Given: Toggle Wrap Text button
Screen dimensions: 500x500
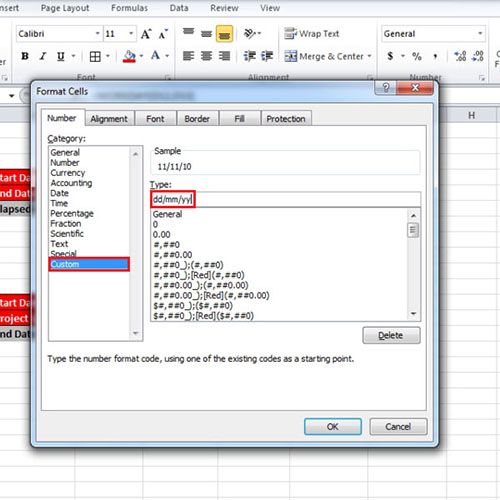Looking at the screenshot, I should pyautogui.click(x=312, y=34).
